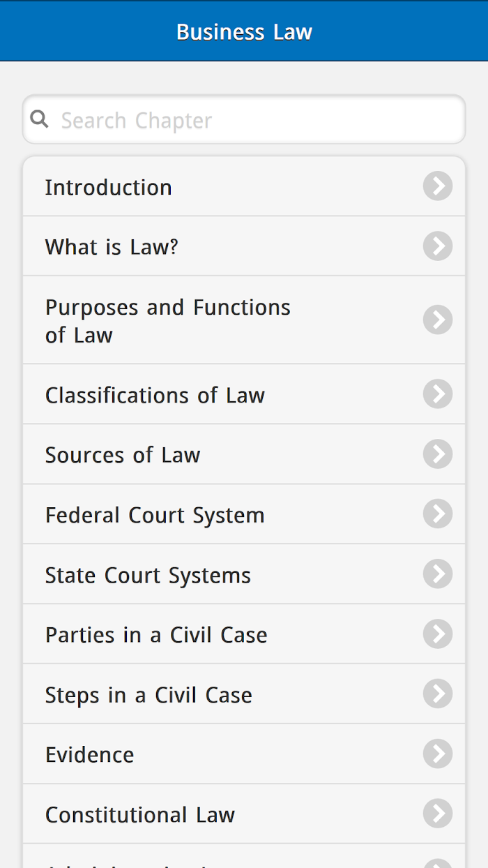The height and width of the screenshot is (868, 488).
Task: Click the Search Chapter input field
Action: click(x=244, y=119)
